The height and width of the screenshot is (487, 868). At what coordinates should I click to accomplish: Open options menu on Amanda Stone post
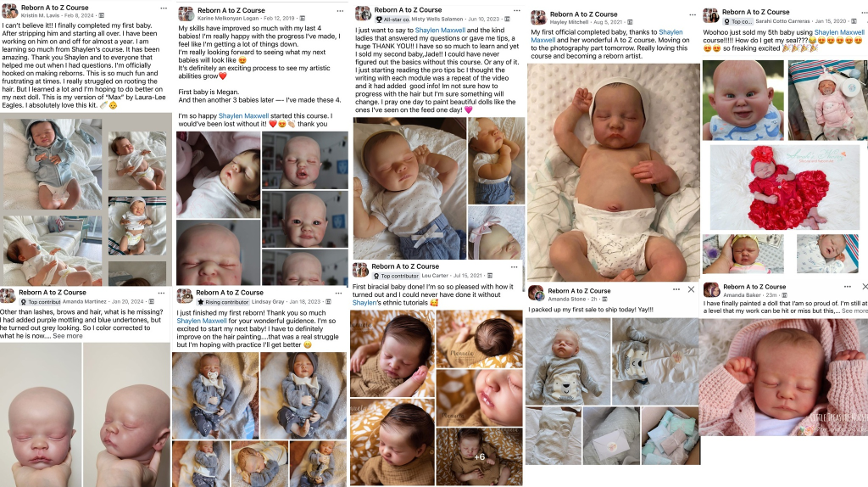(x=676, y=289)
